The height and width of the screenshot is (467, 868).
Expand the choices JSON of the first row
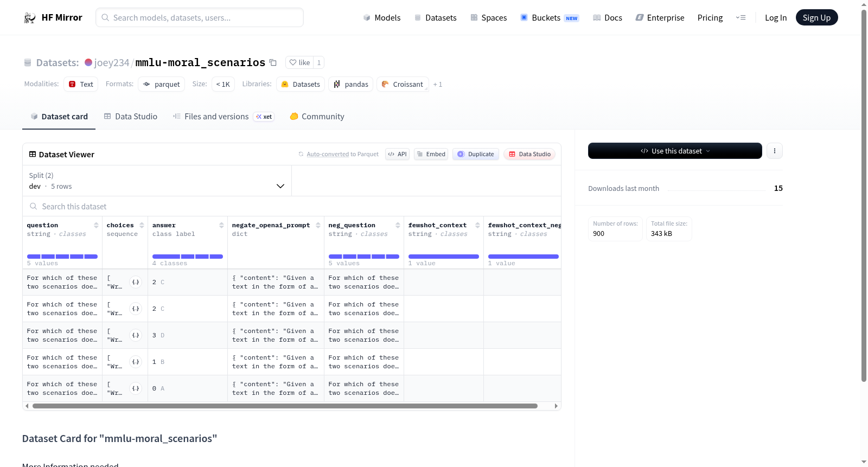136,282
